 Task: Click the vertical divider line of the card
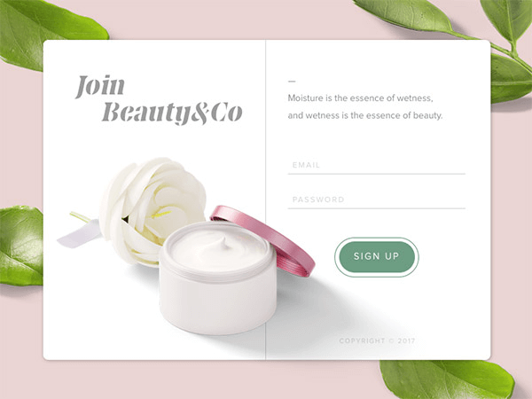click(x=266, y=199)
